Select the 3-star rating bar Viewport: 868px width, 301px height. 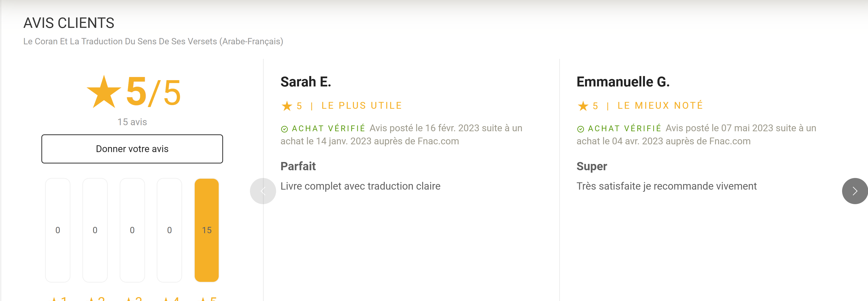coord(132,230)
